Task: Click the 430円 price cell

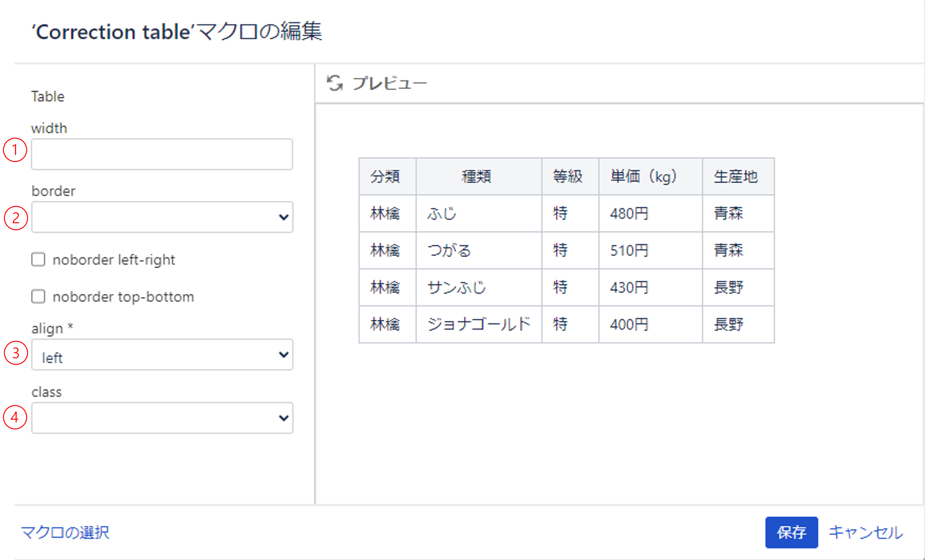Action: 650,287
